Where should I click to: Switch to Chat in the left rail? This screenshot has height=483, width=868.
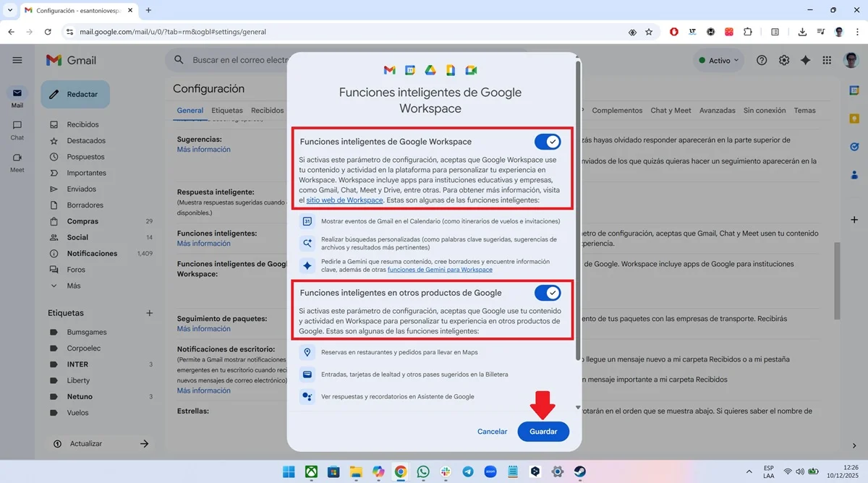[x=17, y=129]
